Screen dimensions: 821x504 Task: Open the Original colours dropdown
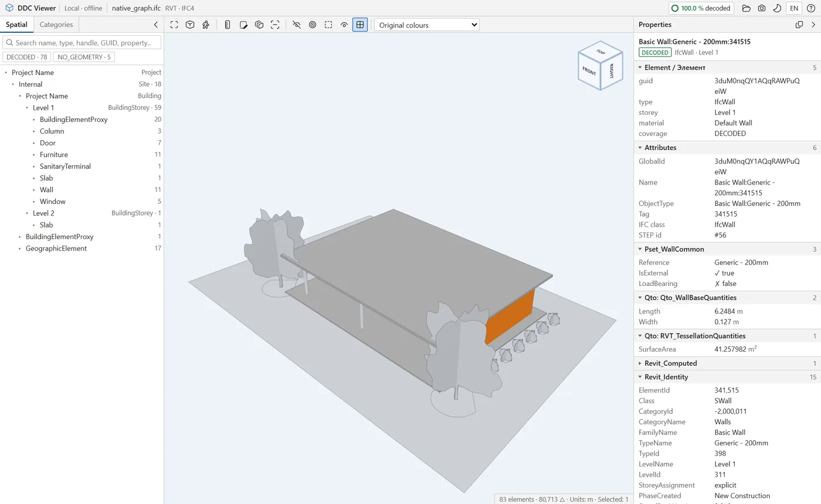point(427,25)
